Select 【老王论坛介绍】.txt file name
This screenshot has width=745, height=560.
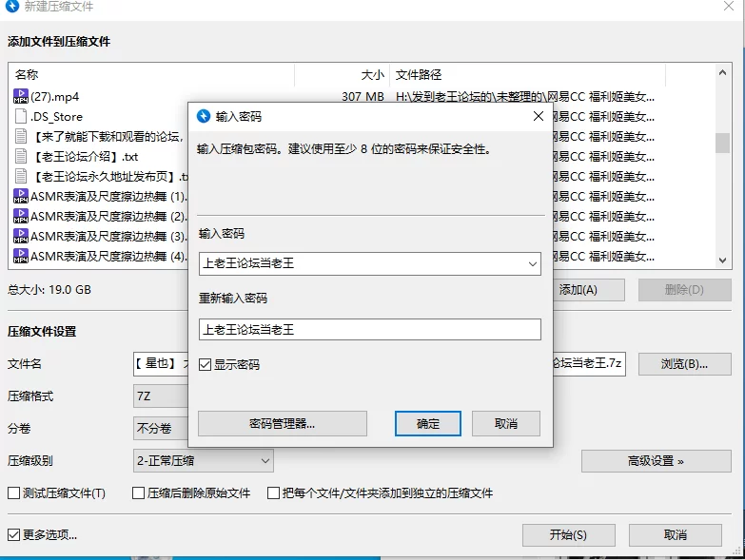click(85, 157)
